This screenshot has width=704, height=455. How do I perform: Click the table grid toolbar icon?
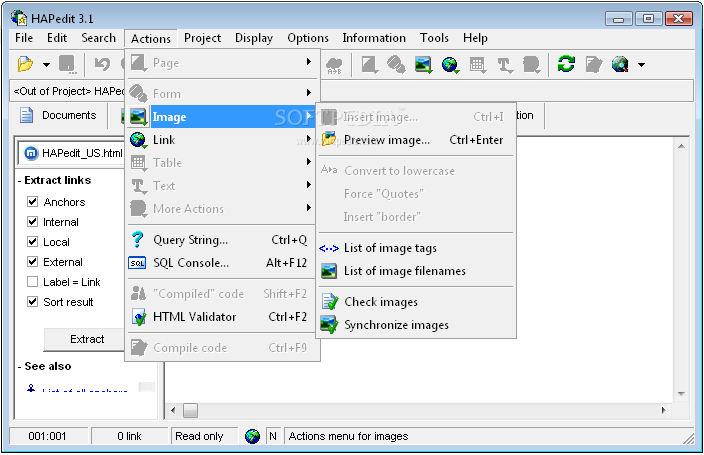coord(477,65)
